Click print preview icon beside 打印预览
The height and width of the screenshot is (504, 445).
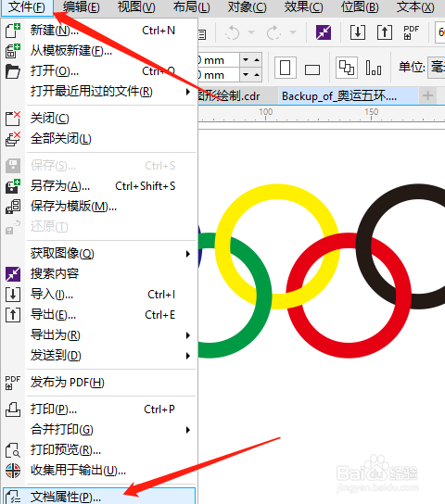click(13, 450)
